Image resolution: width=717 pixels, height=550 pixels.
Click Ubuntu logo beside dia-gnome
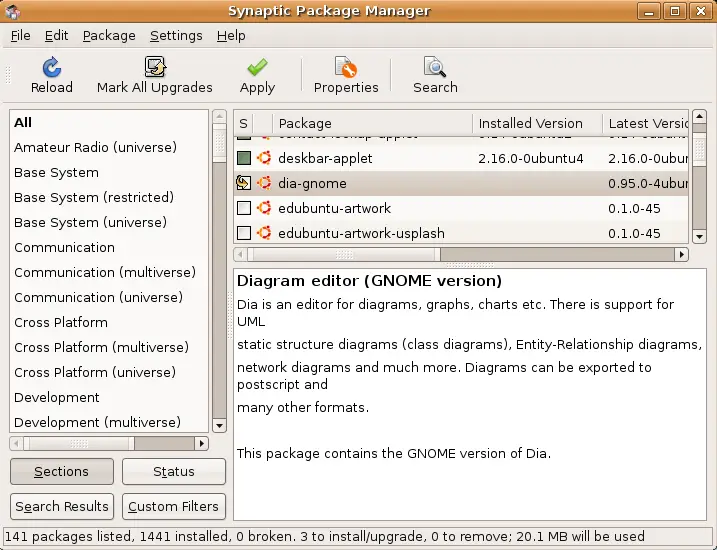coord(264,183)
